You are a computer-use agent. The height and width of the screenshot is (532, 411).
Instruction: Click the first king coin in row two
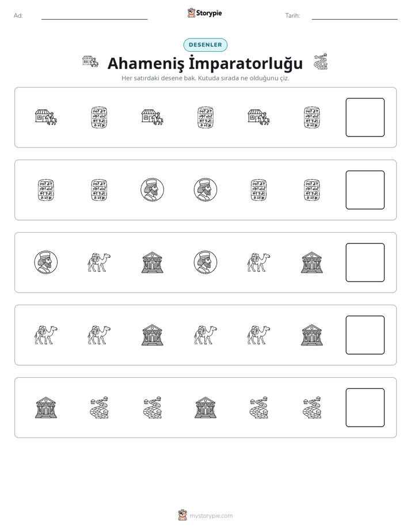click(x=153, y=190)
